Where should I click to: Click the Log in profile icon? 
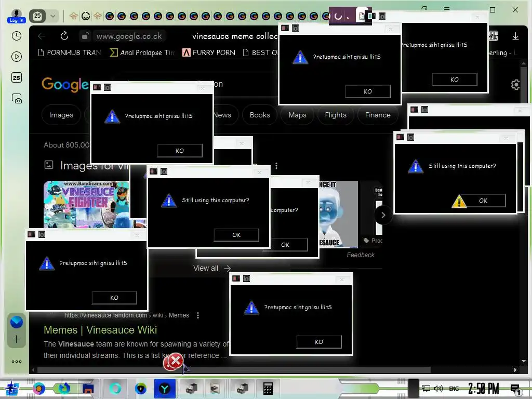(x=16, y=16)
